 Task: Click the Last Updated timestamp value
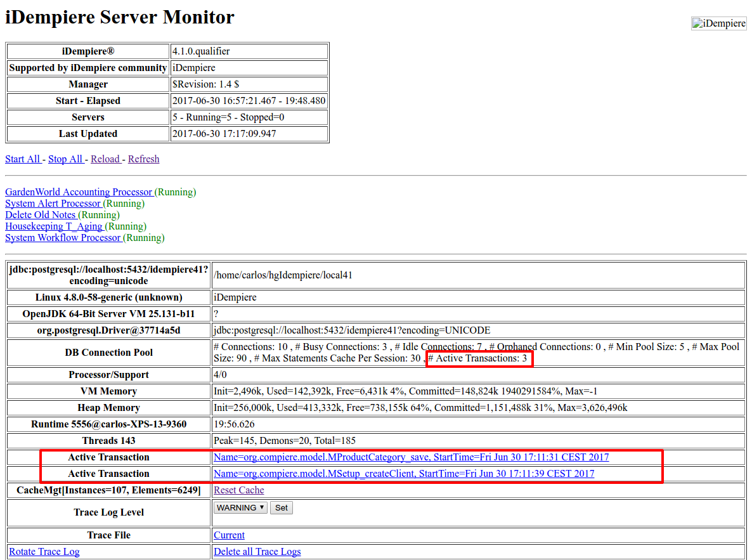click(x=224, y=134)
